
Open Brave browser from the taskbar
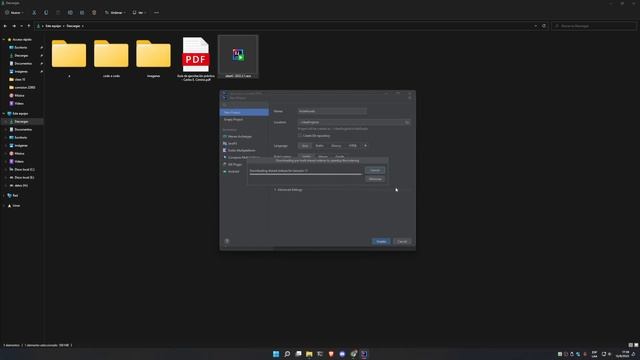331,354
